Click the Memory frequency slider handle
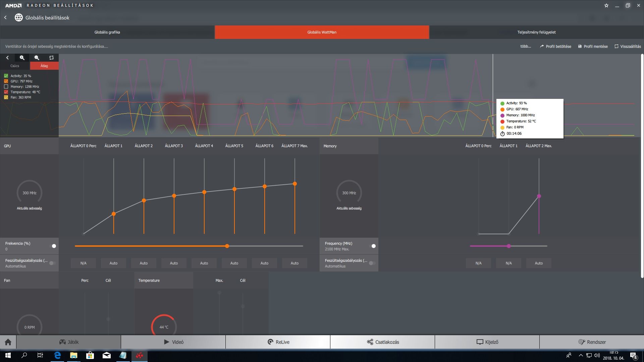Image resolution: width=644 pixels, height=362 pixels. (509, 246)
